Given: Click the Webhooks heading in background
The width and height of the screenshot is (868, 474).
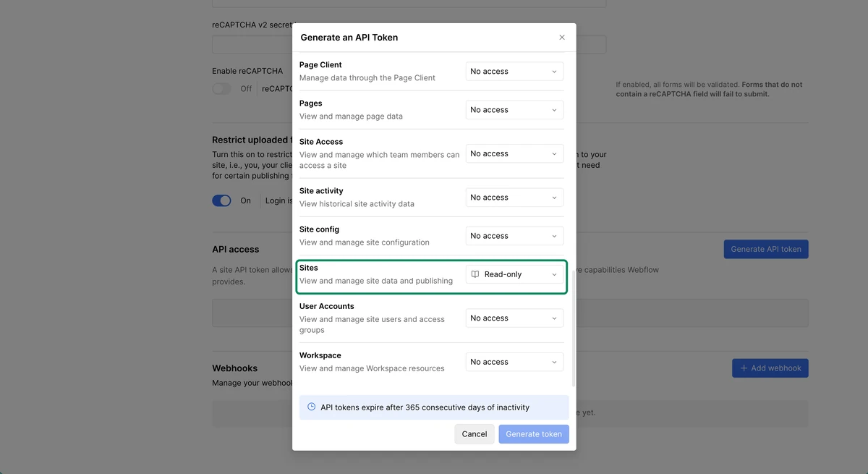Looking at the screenshot, I should [234, 368].
